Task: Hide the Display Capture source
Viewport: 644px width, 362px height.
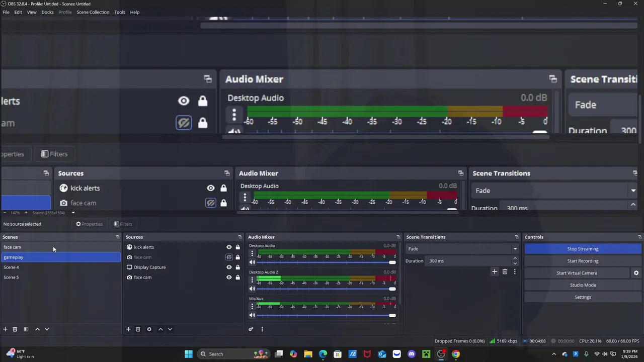Action: tap(229, 267)
